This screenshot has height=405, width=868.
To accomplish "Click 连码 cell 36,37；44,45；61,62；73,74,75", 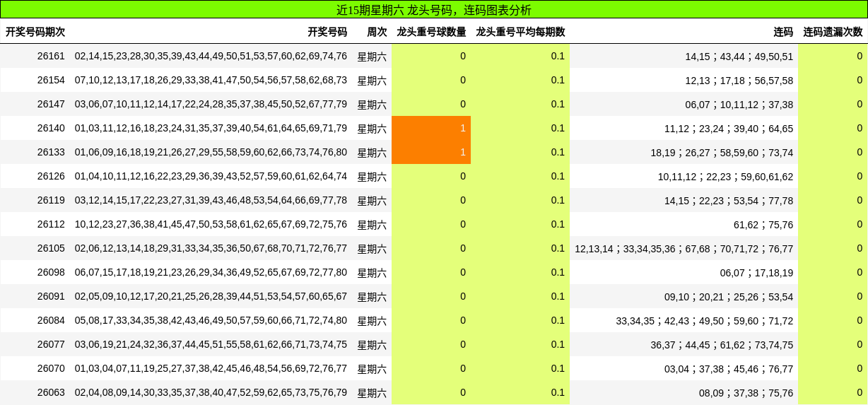I will point(722,345).
